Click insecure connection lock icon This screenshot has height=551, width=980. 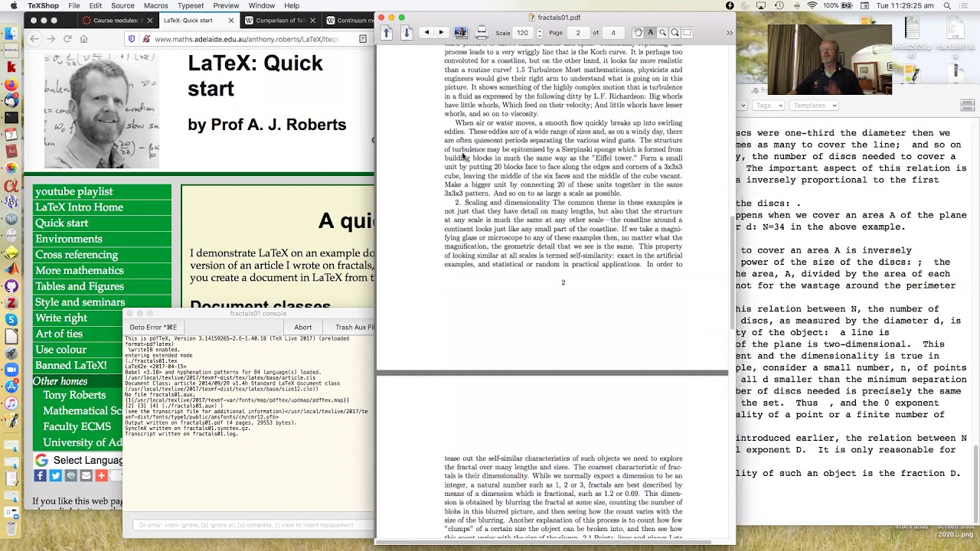tap(145, 39)
